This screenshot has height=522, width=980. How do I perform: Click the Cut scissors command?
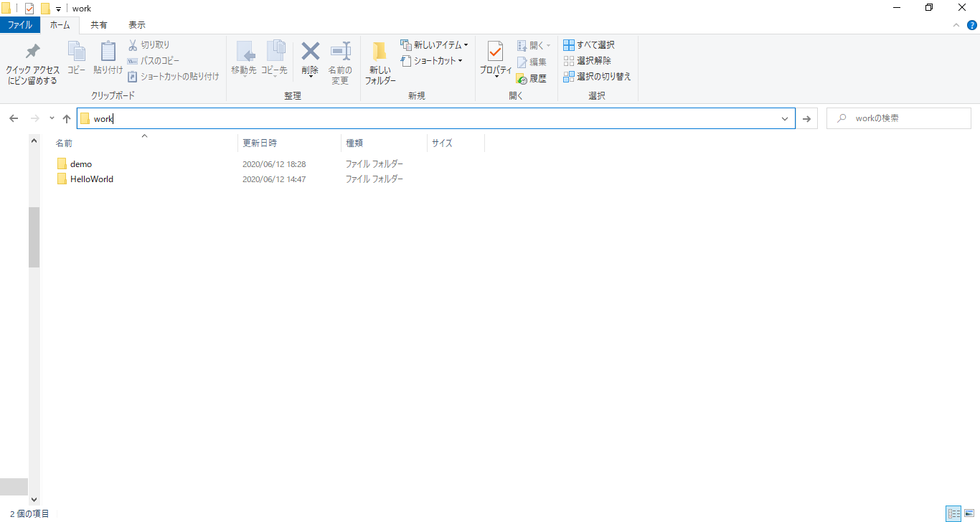[149, 45]
